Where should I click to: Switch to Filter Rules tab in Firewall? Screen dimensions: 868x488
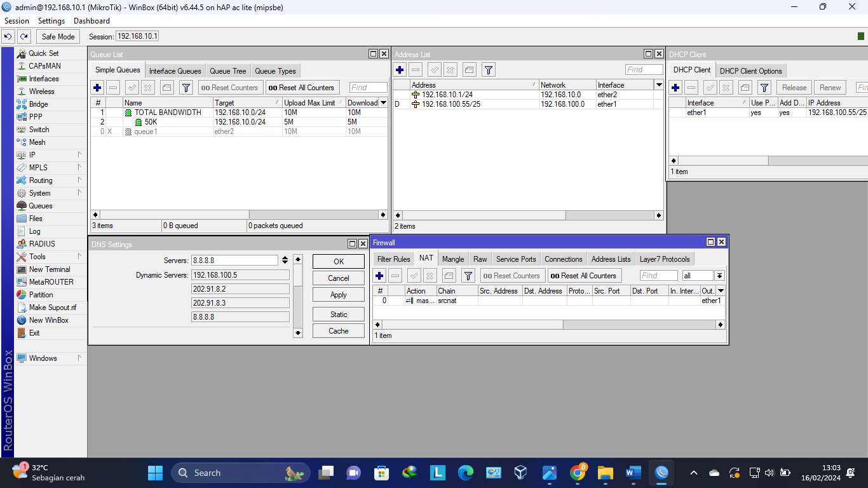tap(394, 259)
